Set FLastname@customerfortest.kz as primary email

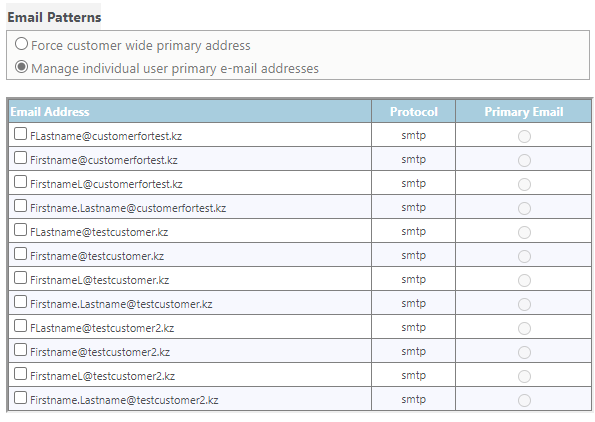click(524, 136)
